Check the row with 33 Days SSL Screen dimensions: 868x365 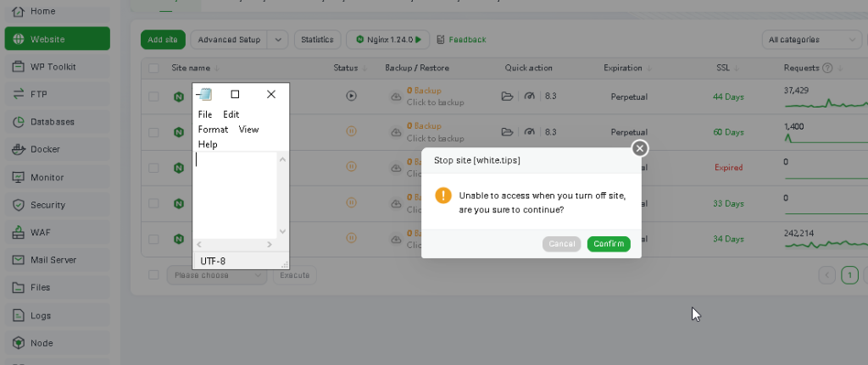[153, 203]
